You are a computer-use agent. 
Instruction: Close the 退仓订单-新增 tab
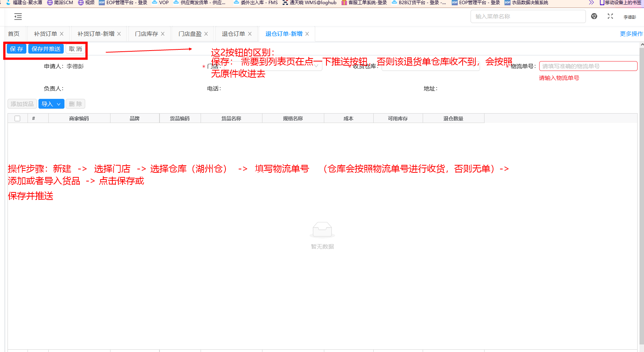[x=307, y=34]
